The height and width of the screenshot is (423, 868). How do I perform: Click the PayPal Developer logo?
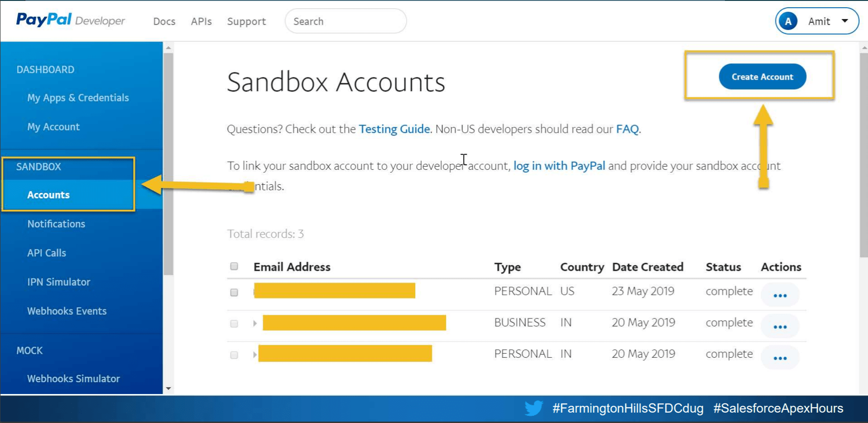(71, 20)
